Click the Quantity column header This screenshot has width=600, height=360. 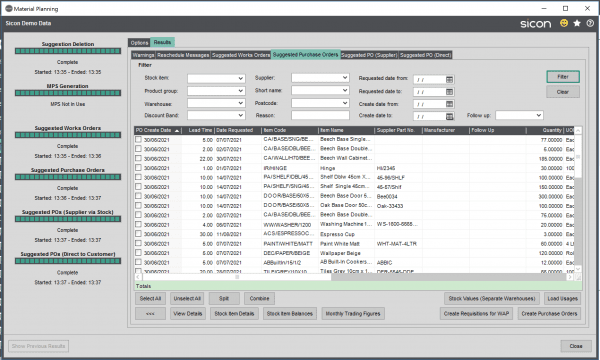pyautogui.click(x=545, y=130)
